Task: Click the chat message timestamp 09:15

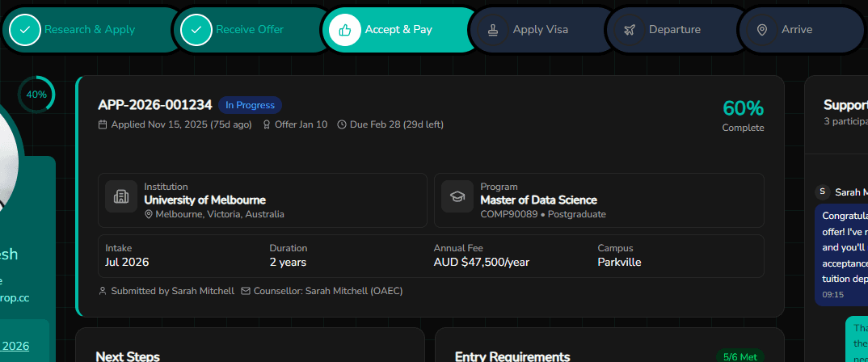Action: click(x=833, y=295)
